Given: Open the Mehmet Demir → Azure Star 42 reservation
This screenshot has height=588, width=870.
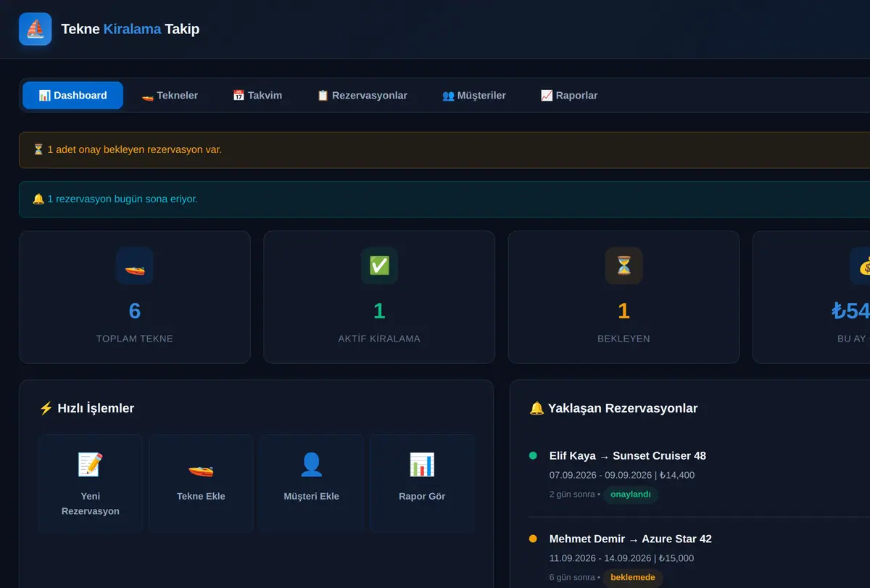Looking at the screenshot, I should click(631, 539).
